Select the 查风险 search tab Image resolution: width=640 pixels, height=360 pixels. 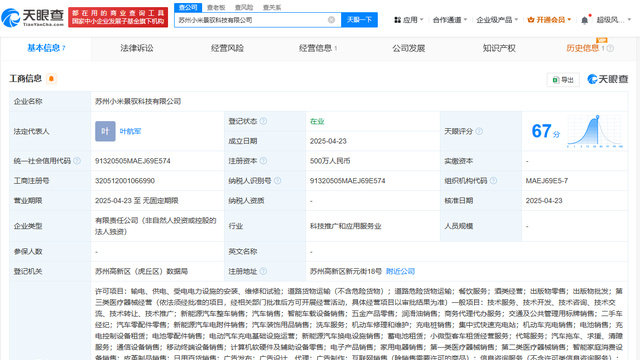244,7
